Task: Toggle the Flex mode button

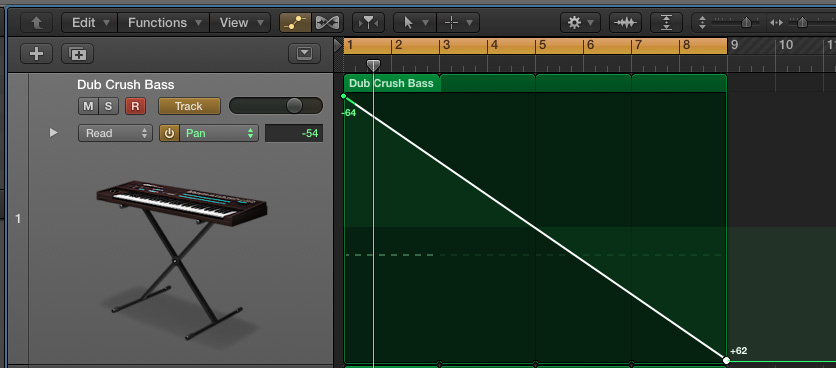Action: coord(327,23)
